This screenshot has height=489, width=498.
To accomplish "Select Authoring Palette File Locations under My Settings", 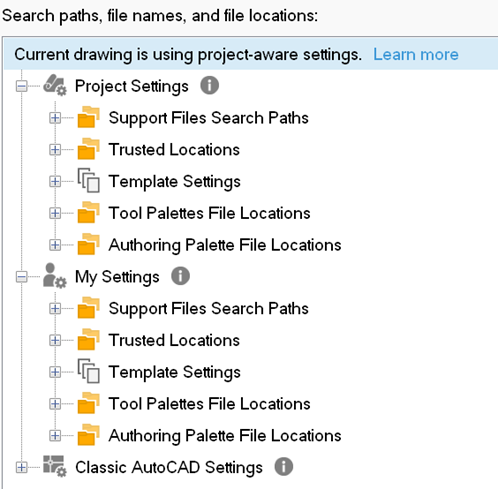I will coord(225,436).
